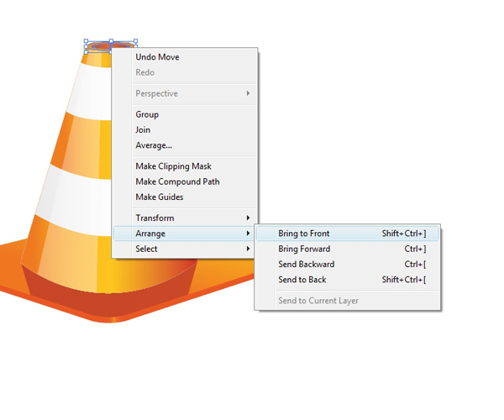
Task: Click Send to Current Layer
Action: (x=348, y=301)
